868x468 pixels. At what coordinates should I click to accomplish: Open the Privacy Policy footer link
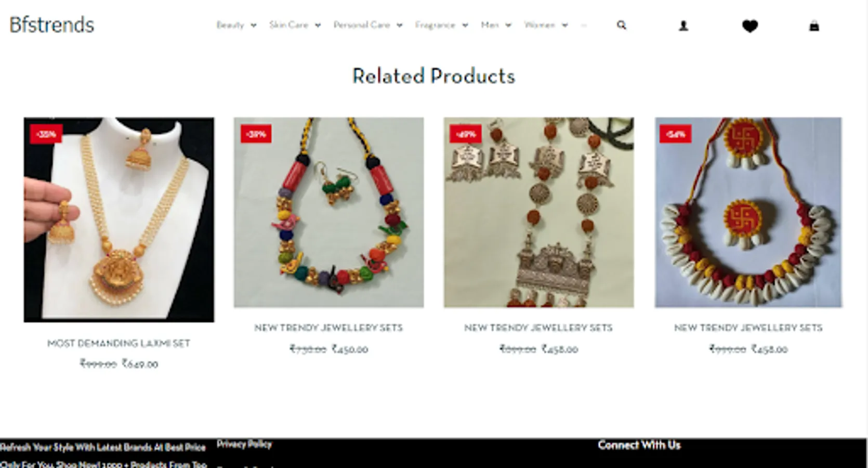pyautogui.click(x=244, y=444)
